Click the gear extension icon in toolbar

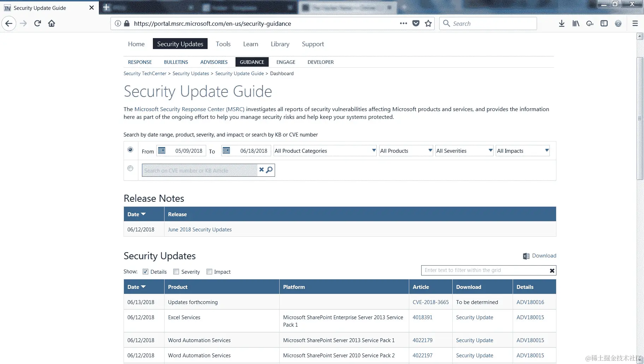618,24
